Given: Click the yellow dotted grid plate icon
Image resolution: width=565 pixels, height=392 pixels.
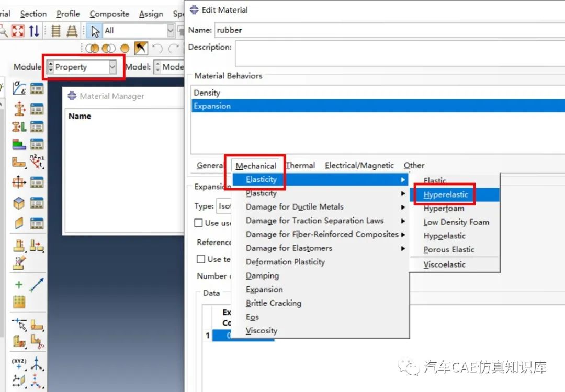Looking at the screenshot, I should point(19,302).
